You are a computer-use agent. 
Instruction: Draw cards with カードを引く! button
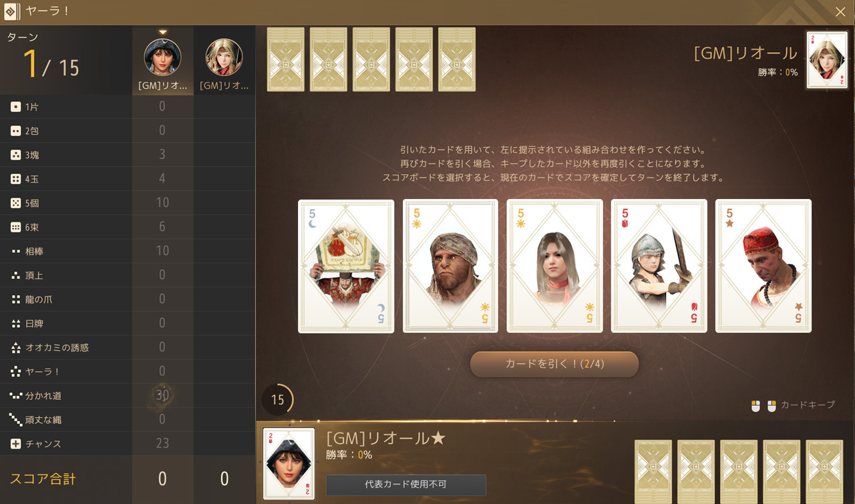click(554, 364)
